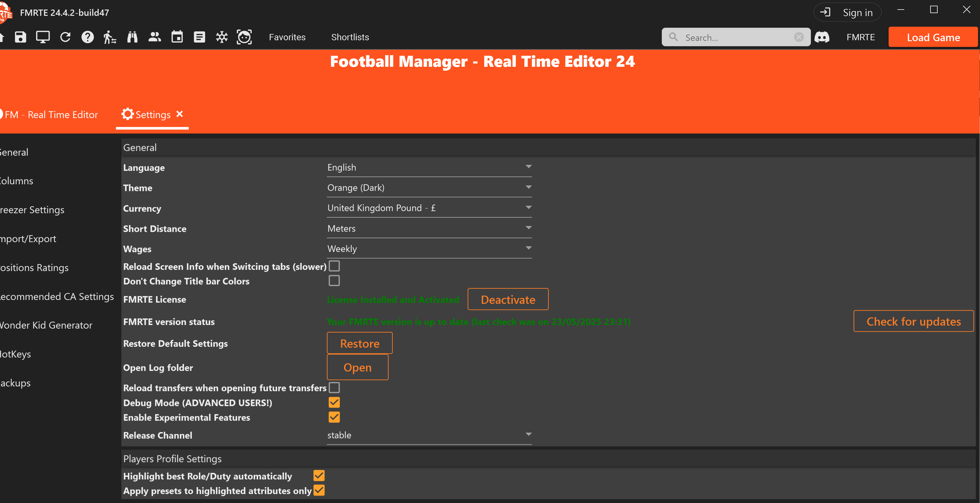Screen dimensions: 980x503
Task: Click Open log folder button
Action: (x=358, y=367)
